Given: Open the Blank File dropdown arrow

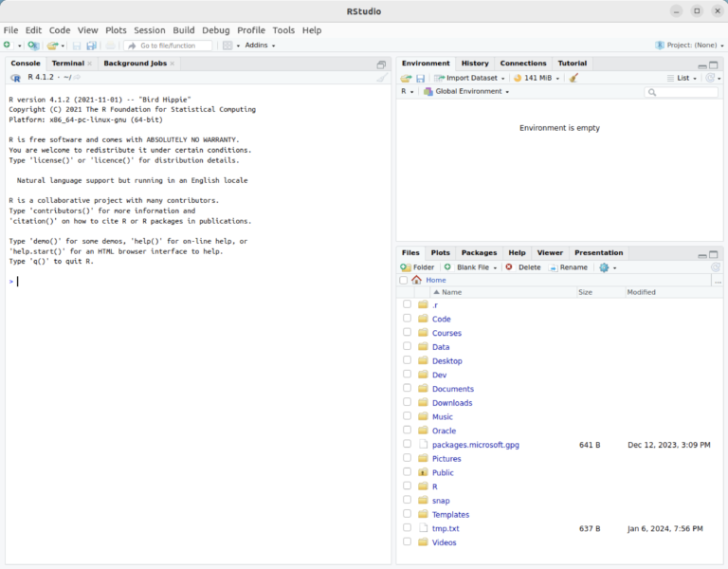Looking at the screenshot, I should 495,268.
